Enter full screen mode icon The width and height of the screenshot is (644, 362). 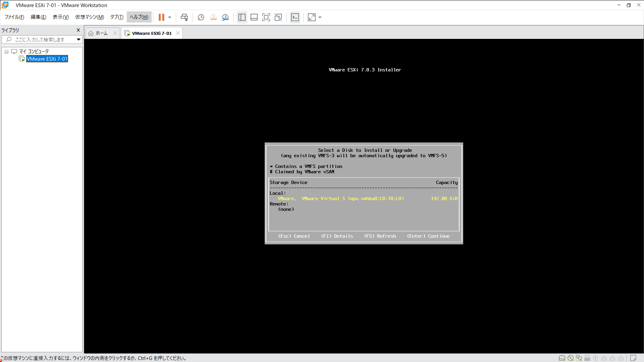click(266, 17)
